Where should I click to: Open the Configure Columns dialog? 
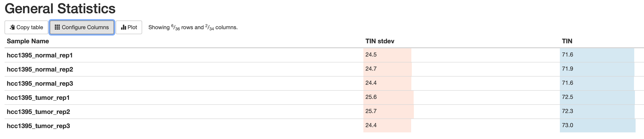point(82,27)
